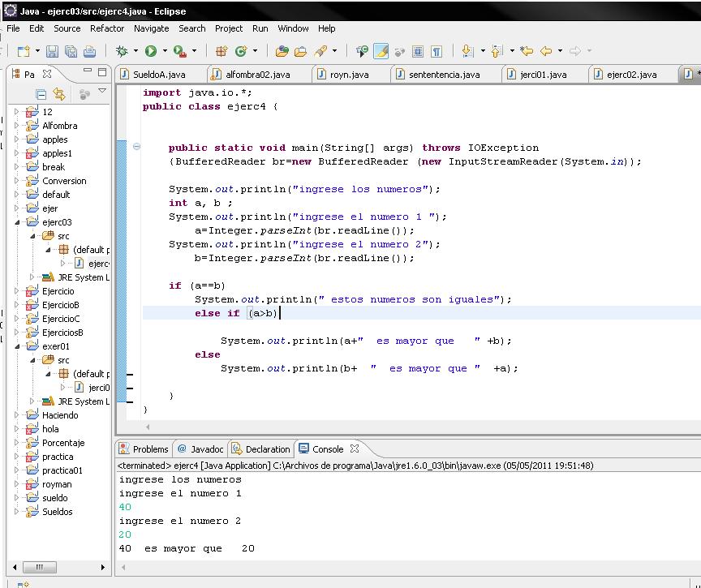701x588 pixels.
Task: Open the Refactor menu
Action: tap(106, 28)
